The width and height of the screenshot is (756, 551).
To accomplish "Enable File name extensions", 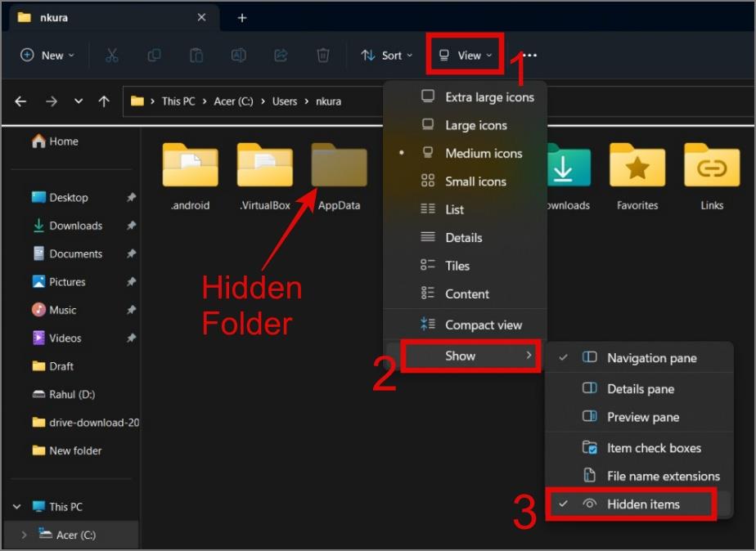I will tap(639, 476).
